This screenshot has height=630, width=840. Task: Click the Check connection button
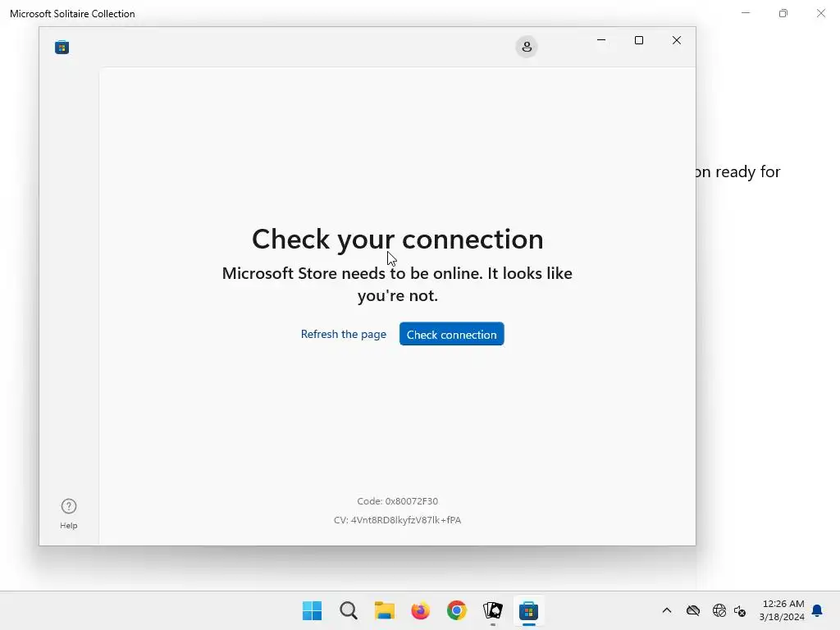[452, 335]
